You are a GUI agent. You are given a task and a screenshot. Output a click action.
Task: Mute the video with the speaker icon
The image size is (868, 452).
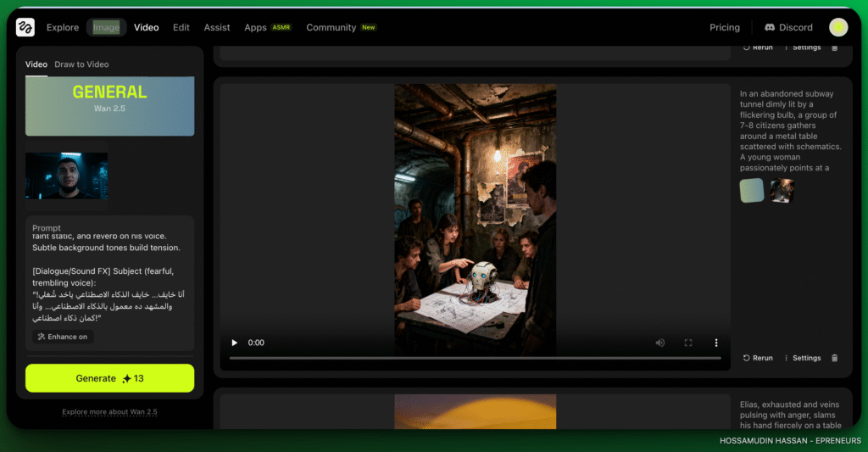click(659, 343)
